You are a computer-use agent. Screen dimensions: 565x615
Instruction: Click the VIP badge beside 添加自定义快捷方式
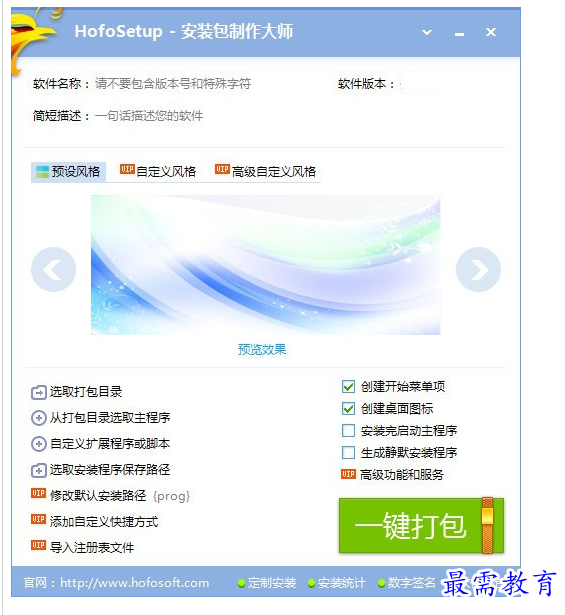coord(38,519)
